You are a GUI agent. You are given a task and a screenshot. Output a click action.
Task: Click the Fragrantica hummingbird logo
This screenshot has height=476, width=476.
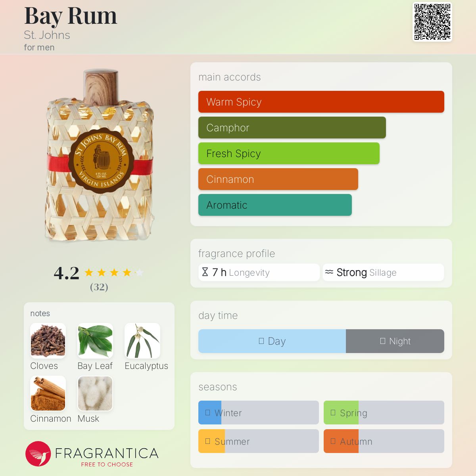coord(38,454)
